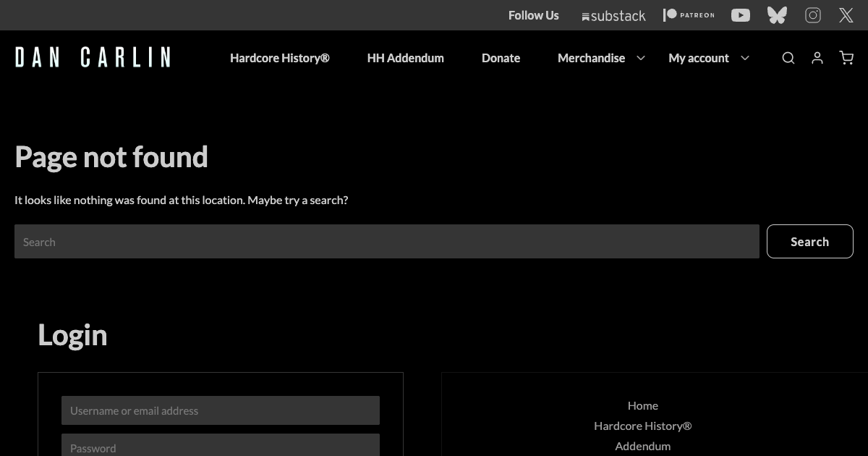
Task: Follow the footer Home link
Action: click(642, 405)
